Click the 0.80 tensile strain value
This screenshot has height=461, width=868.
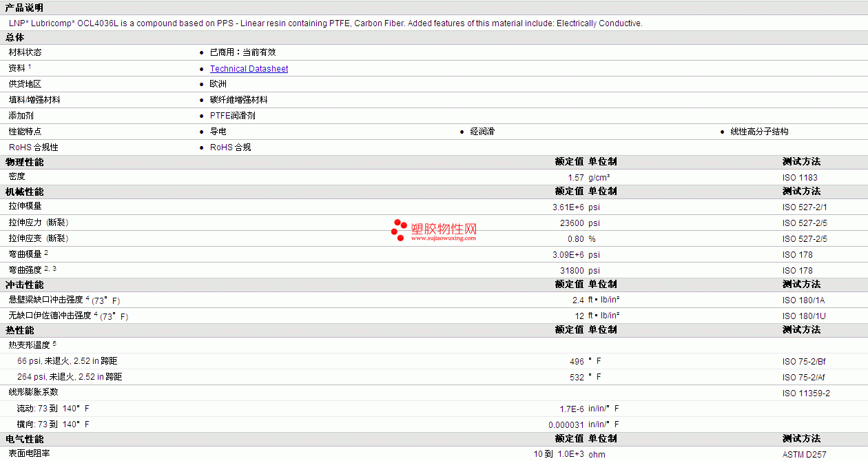(576, 239)
